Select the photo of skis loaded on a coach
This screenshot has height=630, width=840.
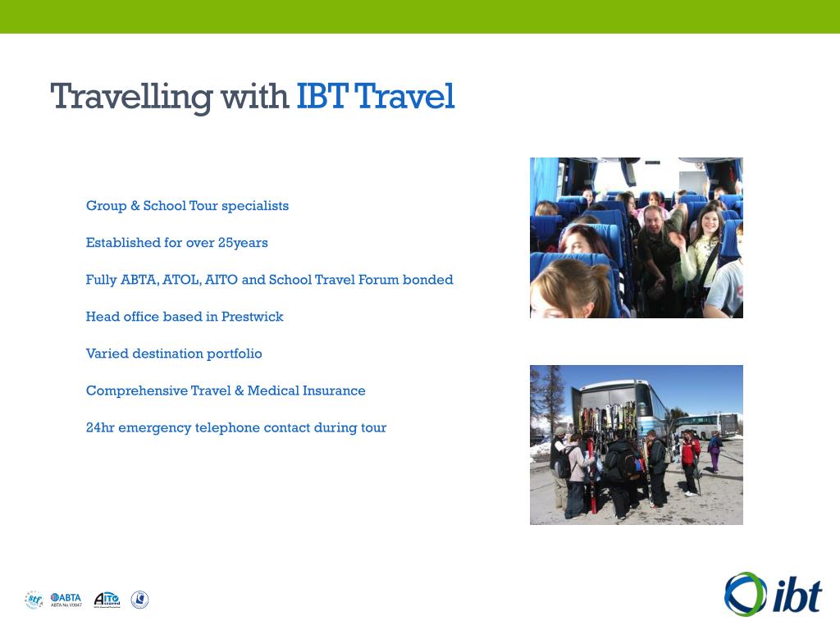click(637, 445)
